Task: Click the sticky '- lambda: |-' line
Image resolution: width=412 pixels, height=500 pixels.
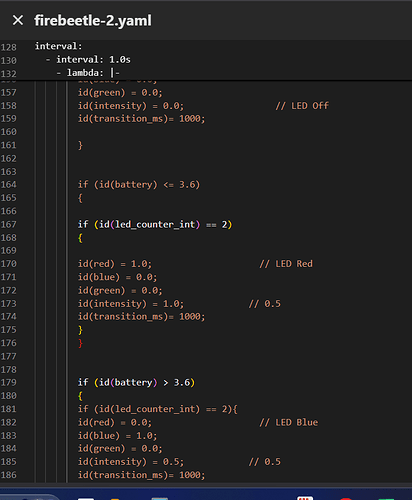Action: [88, 73]
